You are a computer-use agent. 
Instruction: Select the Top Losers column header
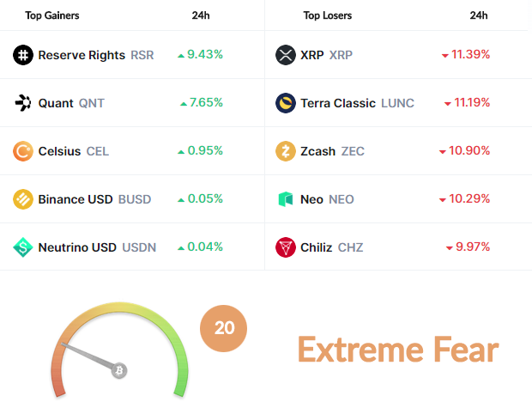[328, 15]
